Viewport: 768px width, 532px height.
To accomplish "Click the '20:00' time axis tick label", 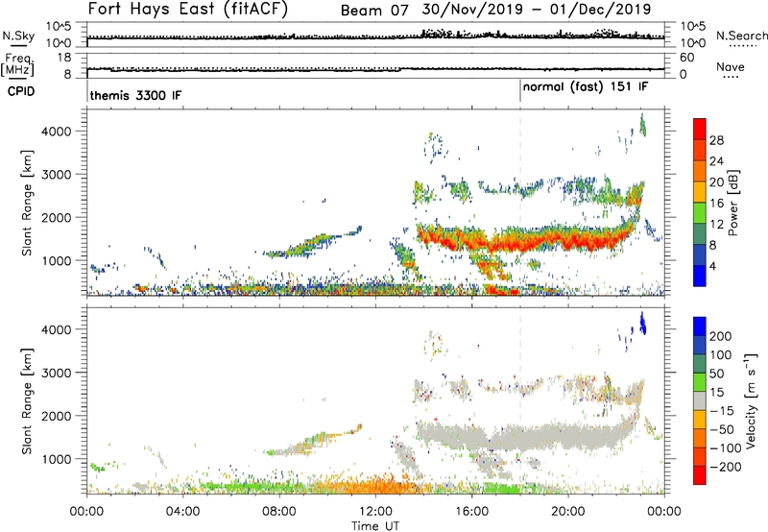I will [567, 512].
